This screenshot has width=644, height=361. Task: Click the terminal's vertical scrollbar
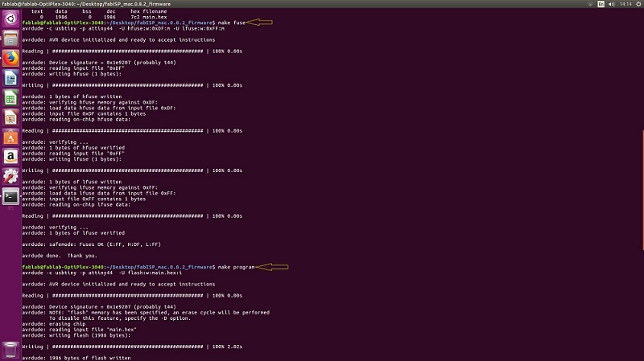click(642, 190)
